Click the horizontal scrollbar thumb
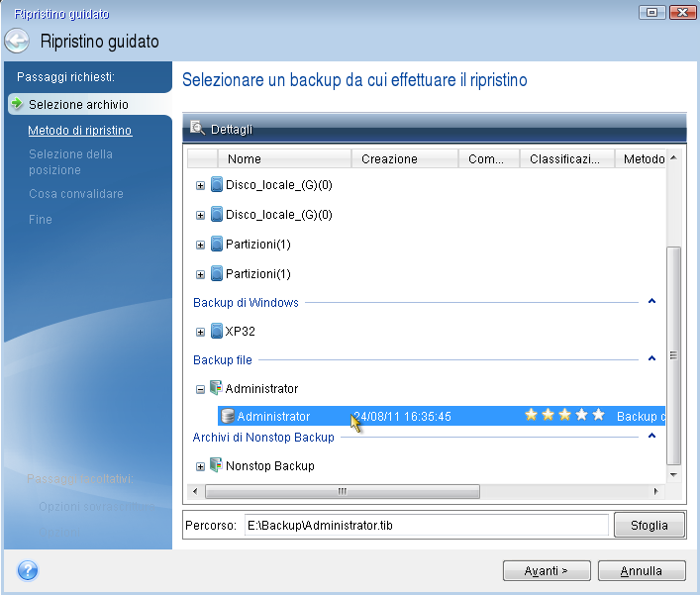The width and height of the screenshot is (700, 595). (x=343, y=491)
